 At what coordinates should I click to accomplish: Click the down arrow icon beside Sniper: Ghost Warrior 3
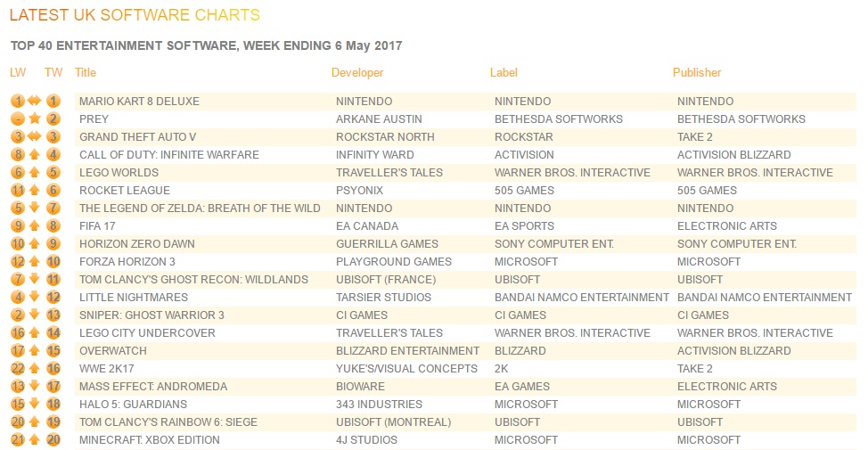tap(36, 315)
